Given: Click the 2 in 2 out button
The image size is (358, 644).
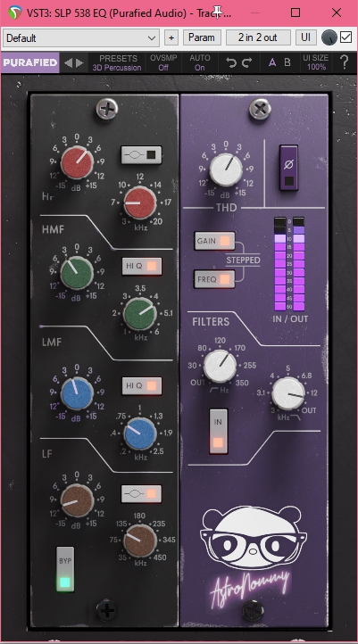Looking at the screenshot, I should 258,37.
